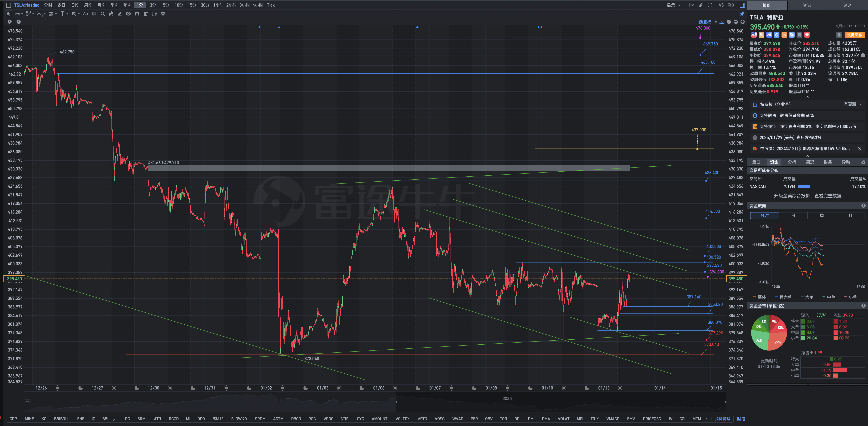Enter fullscreen chart mode
Image resolution: width=868 pixels, height=426 pixels.
pos(710,5)
